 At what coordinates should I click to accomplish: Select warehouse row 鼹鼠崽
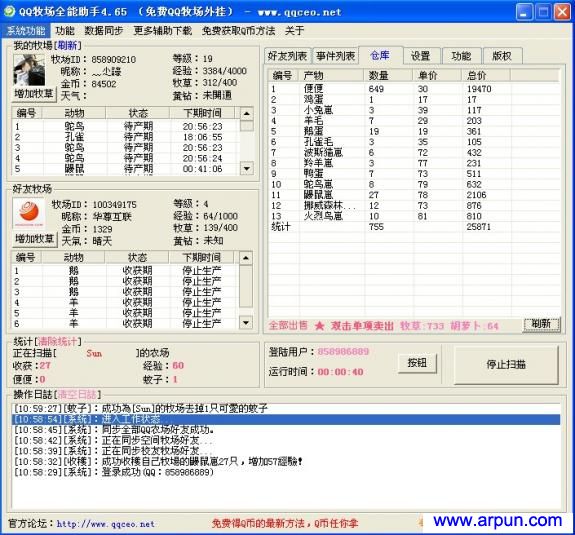[x=414, y=195]
